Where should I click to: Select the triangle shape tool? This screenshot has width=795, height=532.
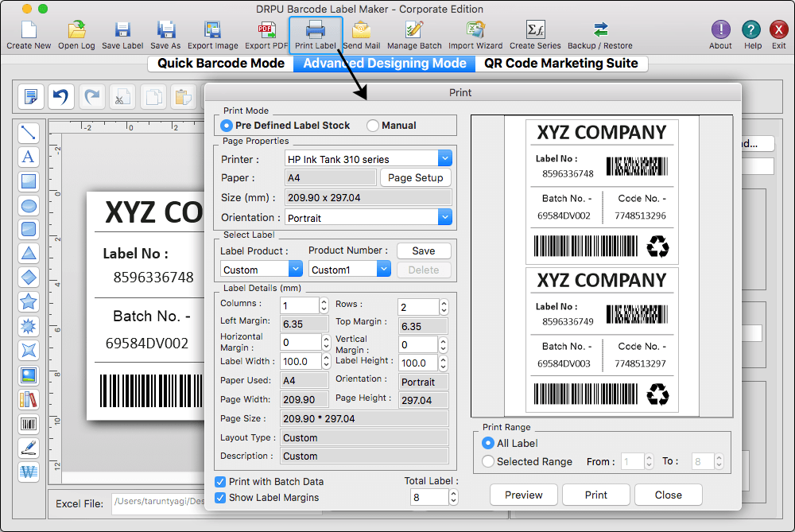click(29, 253)
